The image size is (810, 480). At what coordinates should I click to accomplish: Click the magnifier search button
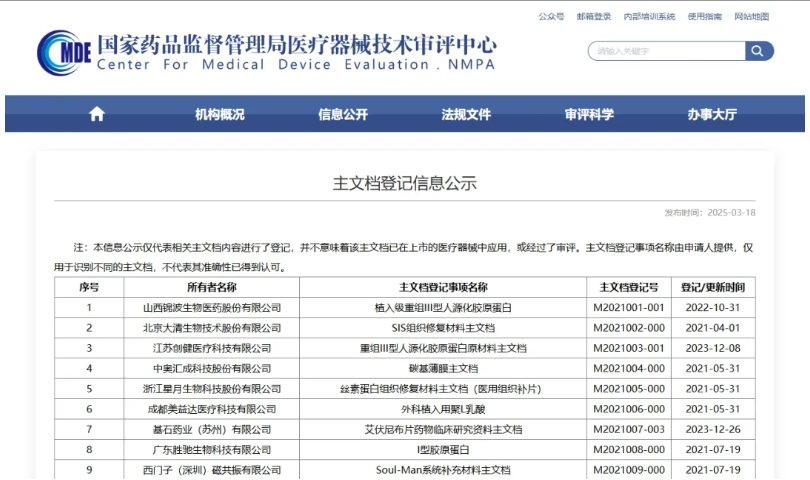759,50
